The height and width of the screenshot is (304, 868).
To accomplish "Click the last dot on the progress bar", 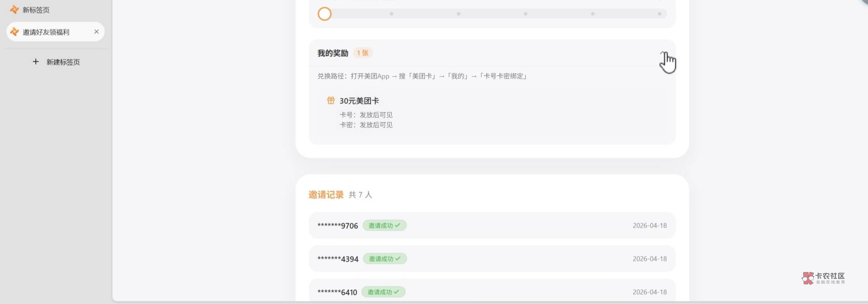I will pyautogui.click(x=659, y=14).
